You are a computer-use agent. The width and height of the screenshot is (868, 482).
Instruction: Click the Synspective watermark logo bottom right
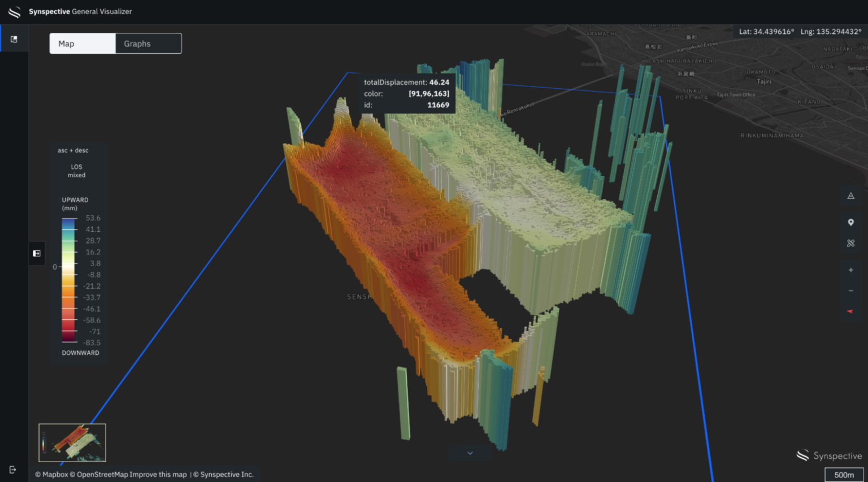(829, 455)
